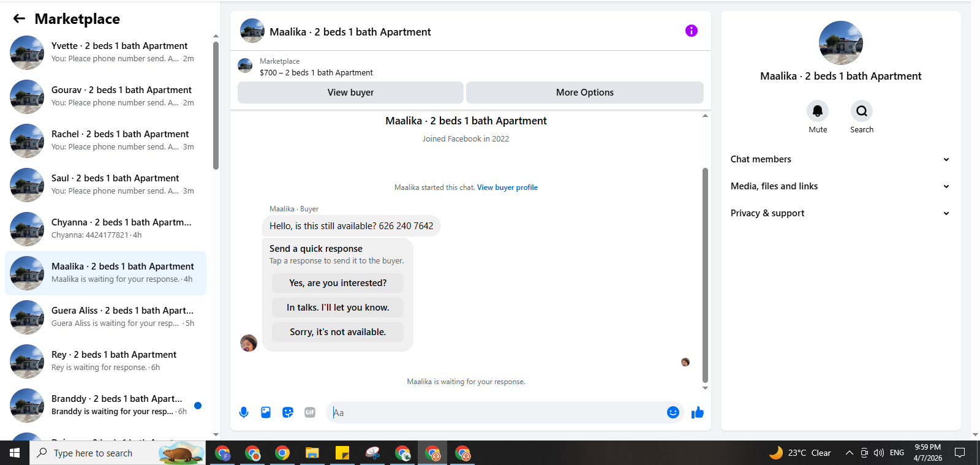Open the Windows Start menu
This screenshot has width=980, height=465.
(15, 453)
